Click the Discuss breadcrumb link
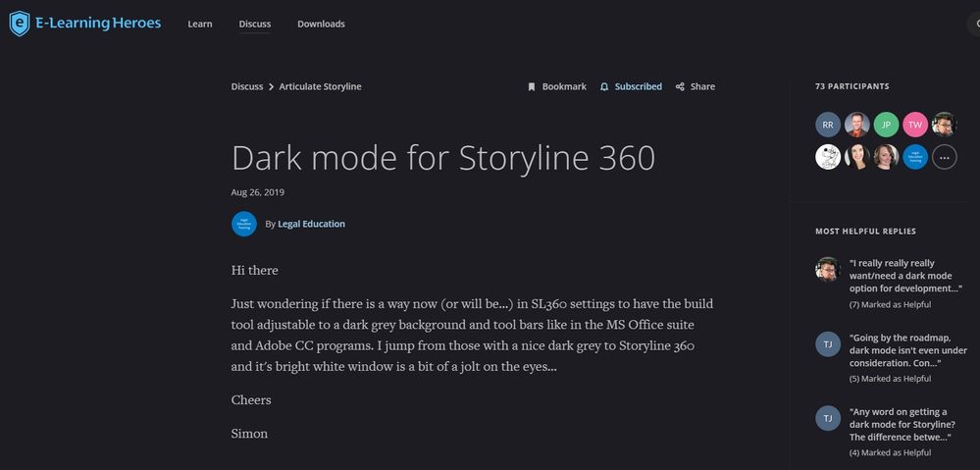Viewport: 980px width, 470px height. pyautogui.click(x=247, y=86)
